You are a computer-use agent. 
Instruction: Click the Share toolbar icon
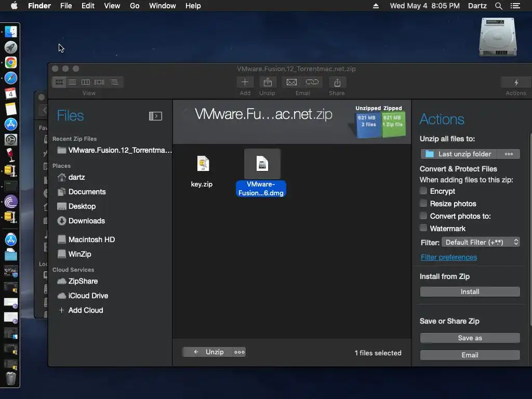[x=337, y=83]
